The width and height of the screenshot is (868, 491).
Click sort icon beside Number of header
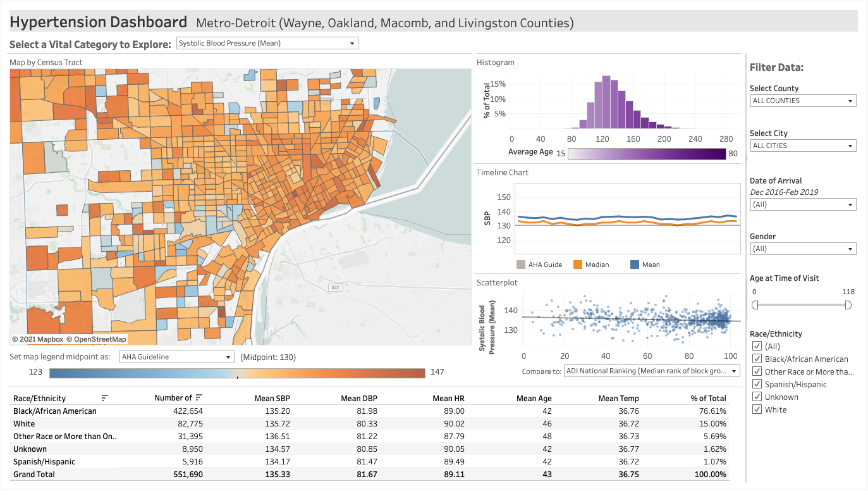[x=199, y=397]
